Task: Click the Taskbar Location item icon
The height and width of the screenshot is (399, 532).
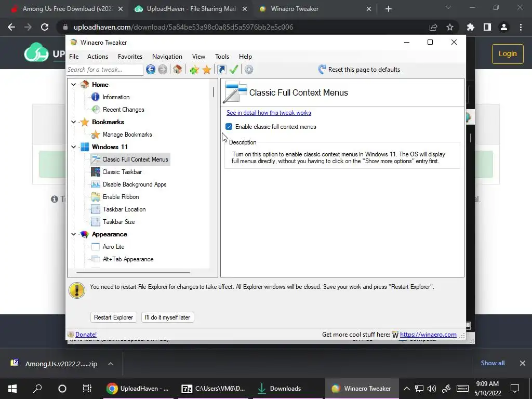Action: coord(96,209)
